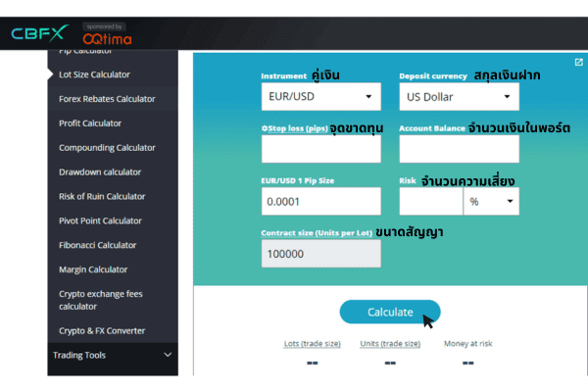This screenshot has width=588, height=392.
Task: Open Crypto & FX Converter
Action: pyautogui.click(x=102, y=331)
